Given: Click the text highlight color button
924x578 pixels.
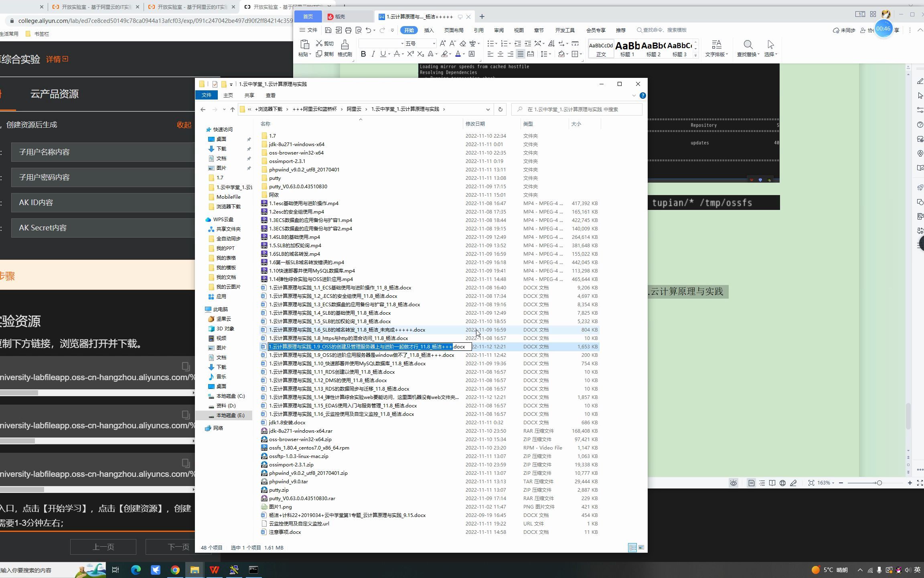Looking at the screenshot, I should click(x=444, y=54).
